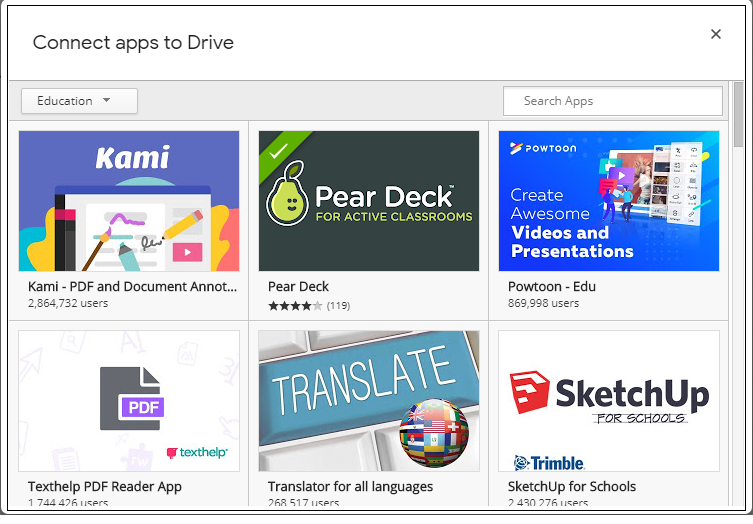Click the Kami - PDF and Document Annot... title
Viewport: 753px width, 524px height.
(133, 287)
